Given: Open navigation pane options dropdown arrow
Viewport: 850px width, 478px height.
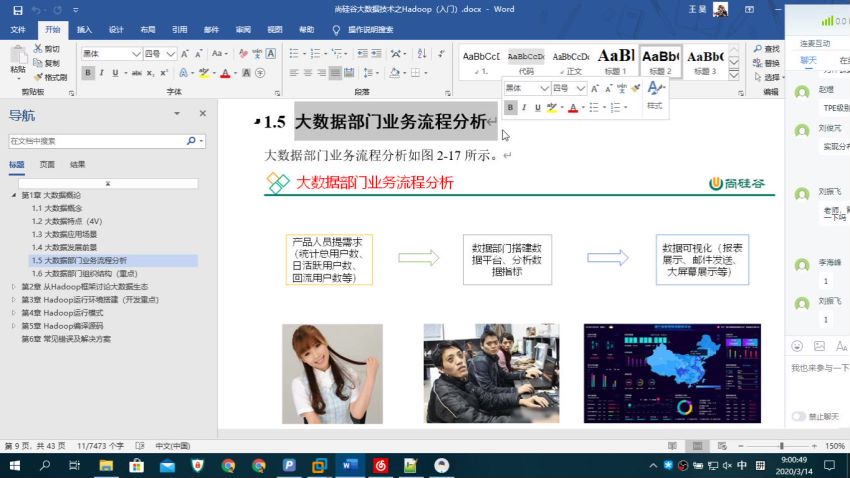Looking at the screenshot, I should pos(177,113).
